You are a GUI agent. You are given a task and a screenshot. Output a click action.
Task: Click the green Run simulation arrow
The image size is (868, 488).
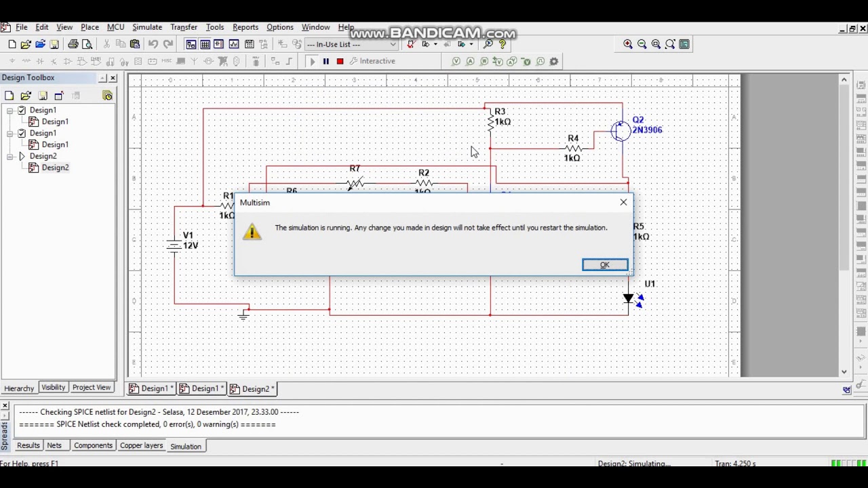click(x=312, y=61)
